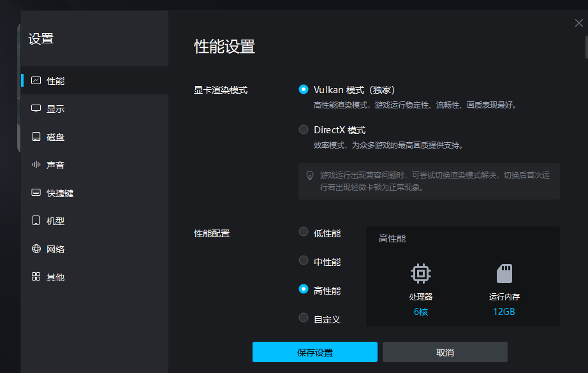Open the 性能 settings tab

94,80
